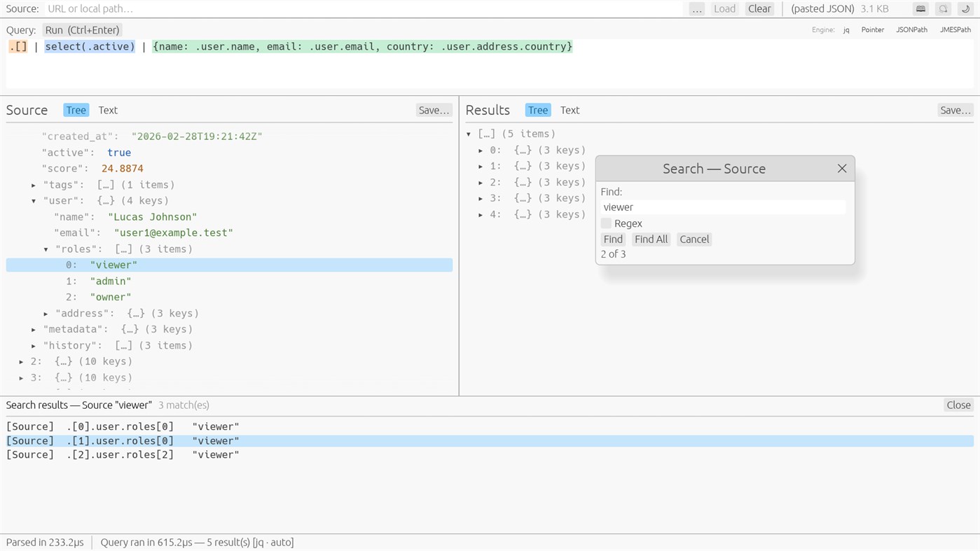Click the "name": "Lucas Johnson" row
The height and width of the screenshot is (551, 980).
tap(229, 217)
